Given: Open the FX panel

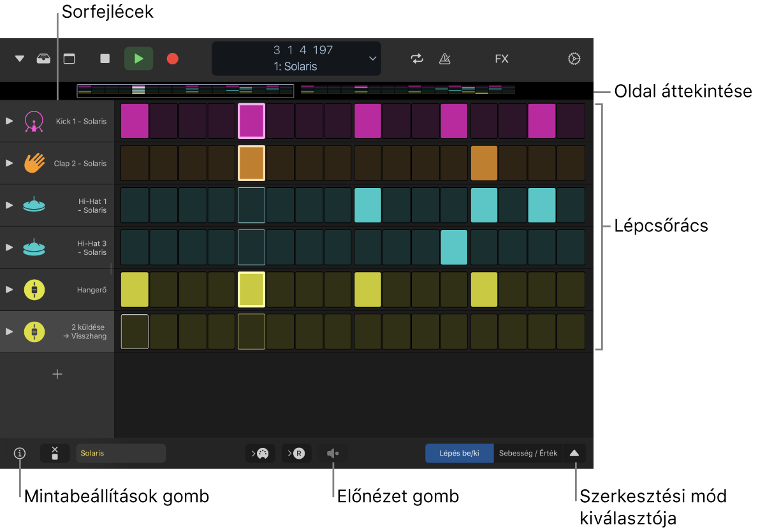Looking at the screenshot, I should (501, 59).
